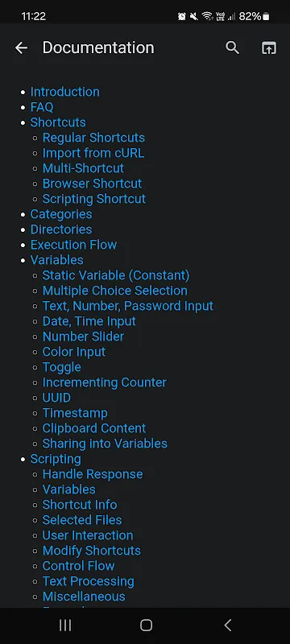
Task: Open Clipboard Content link
Action: click(x=94, y=428)
